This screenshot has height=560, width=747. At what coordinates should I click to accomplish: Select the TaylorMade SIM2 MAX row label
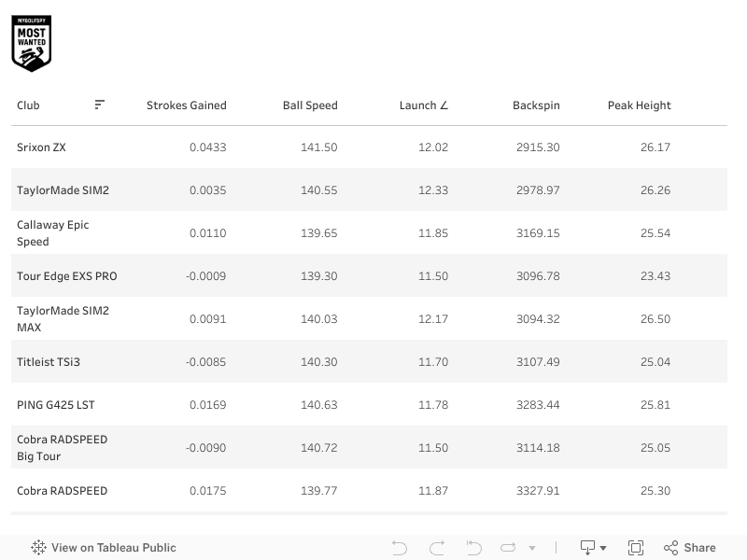(x=63, y=319)
